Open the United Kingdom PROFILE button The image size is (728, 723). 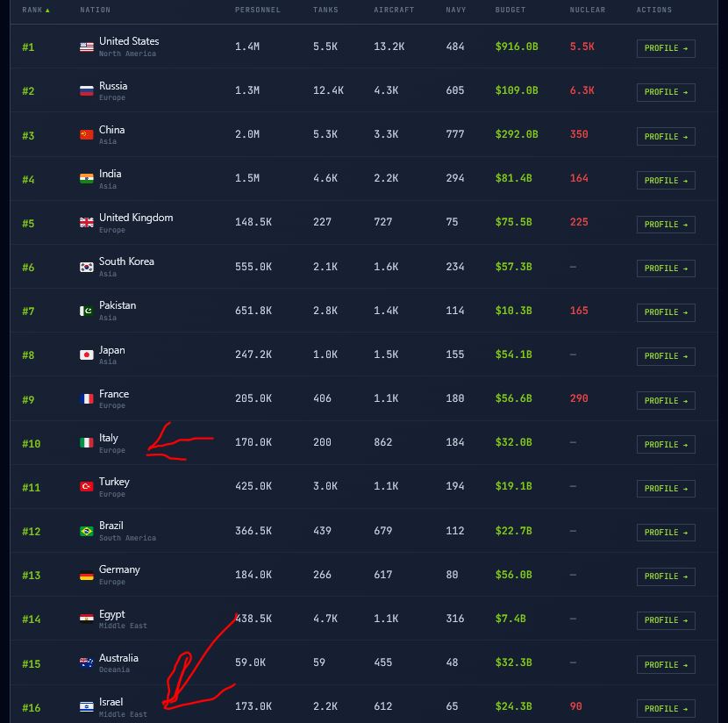[x=666, y=225]
